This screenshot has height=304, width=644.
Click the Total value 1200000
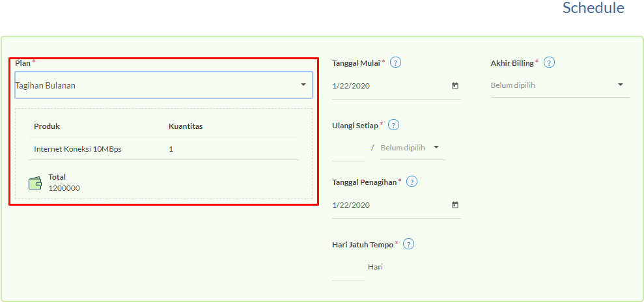click(x=64, y=189)
